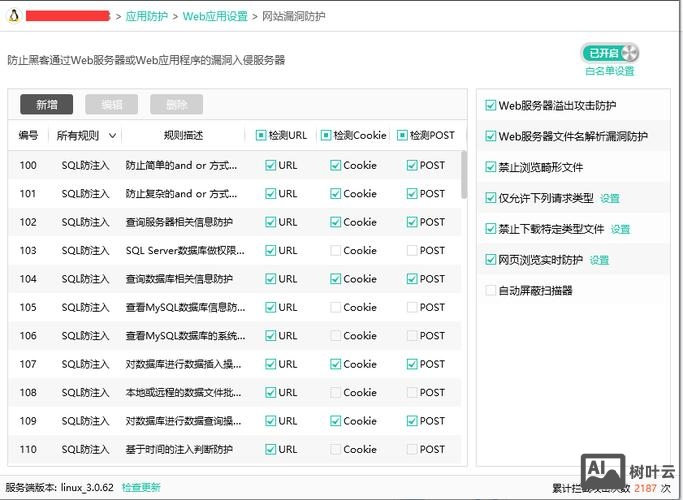The width and height of the screenshot is (683, 500).
Task: Toggle 仅允许下列请求类型 checkbox
Action: point(490,198)
